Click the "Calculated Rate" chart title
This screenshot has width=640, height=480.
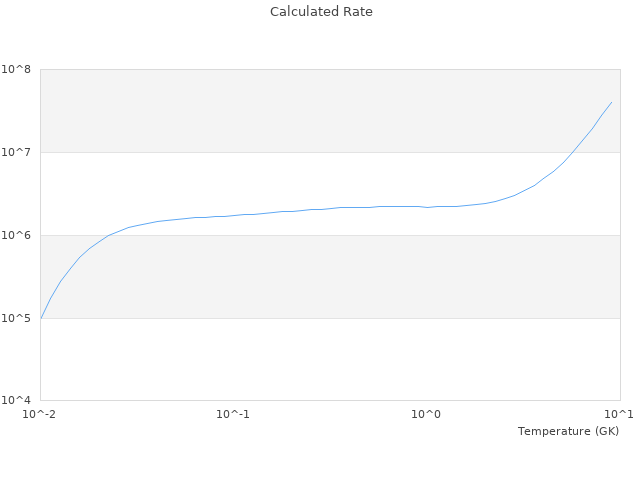(321, 12)
